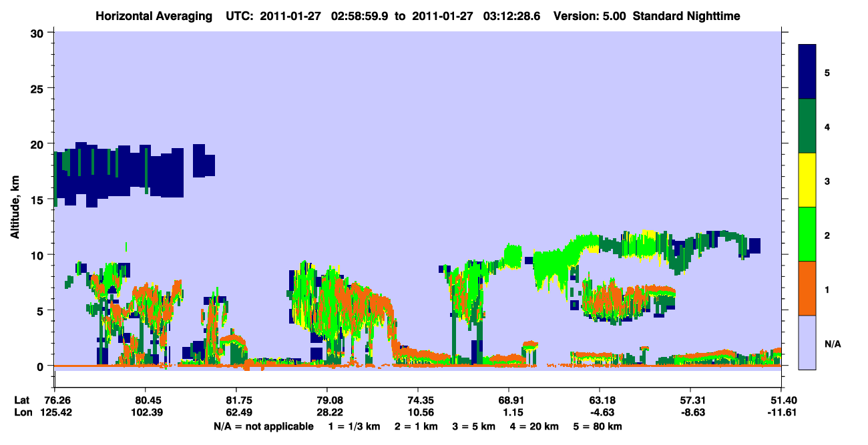Click the lavender N/A color swatch

[x=807, y=342]
